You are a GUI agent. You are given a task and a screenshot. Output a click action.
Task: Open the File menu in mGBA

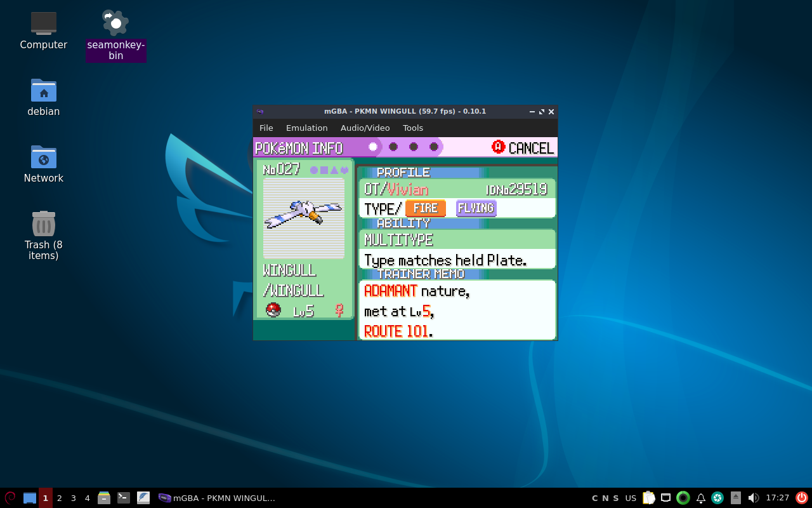[x=266, y=128]
